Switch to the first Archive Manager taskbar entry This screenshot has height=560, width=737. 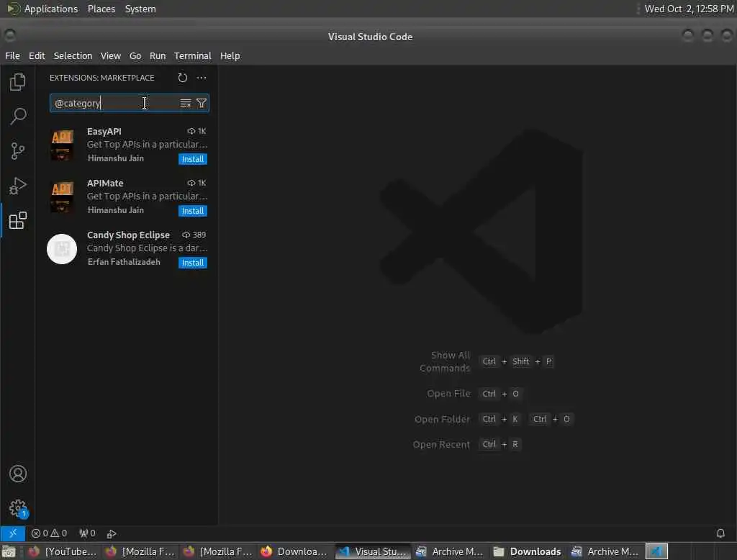coord(451,551)
